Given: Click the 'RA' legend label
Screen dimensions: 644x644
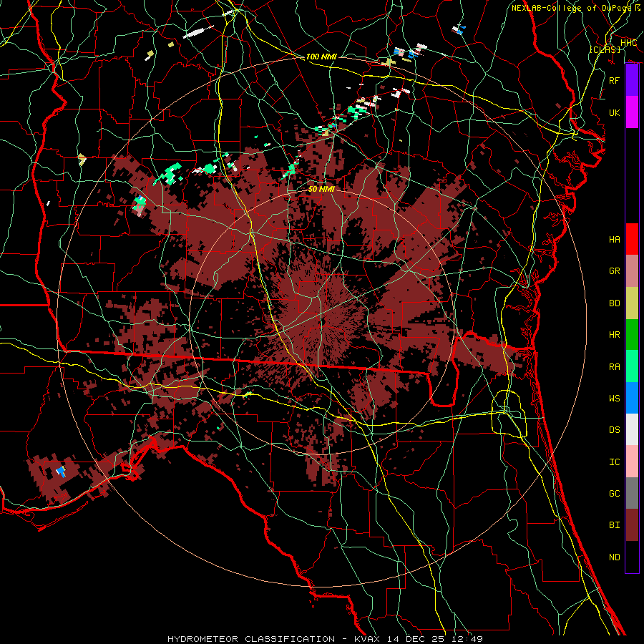Looking at the screenshot, I should click(614, 367).
